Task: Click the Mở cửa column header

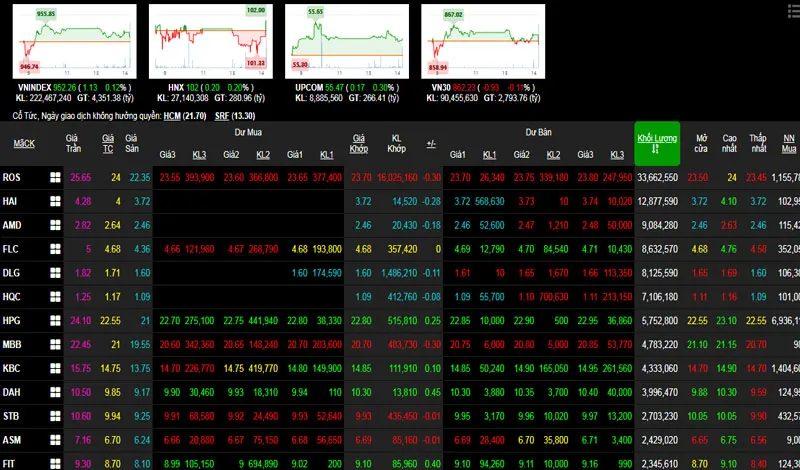Action: pyautogui.click(x=701, y=143)
